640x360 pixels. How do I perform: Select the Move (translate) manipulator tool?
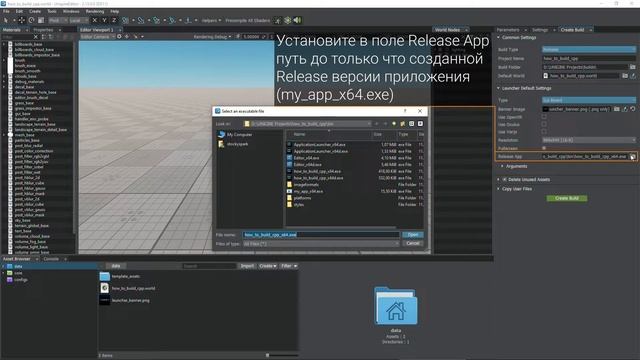22,20
